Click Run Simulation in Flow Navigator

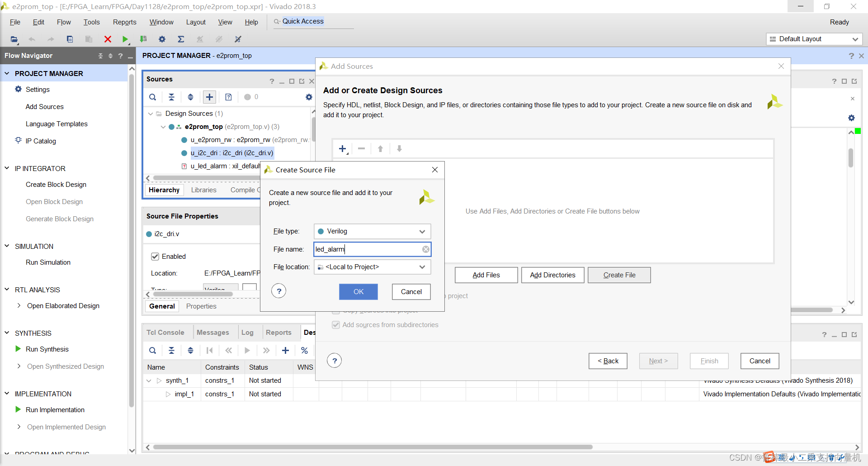48,262
